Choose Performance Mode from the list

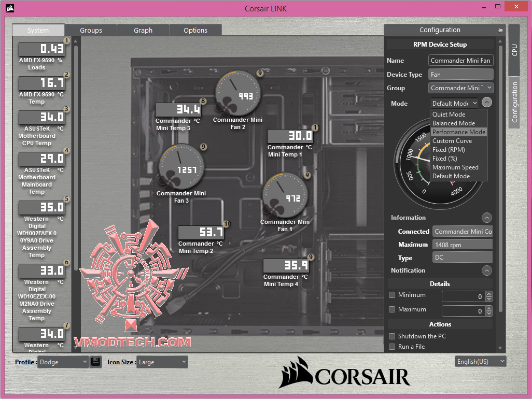click(x=459, y=132)
